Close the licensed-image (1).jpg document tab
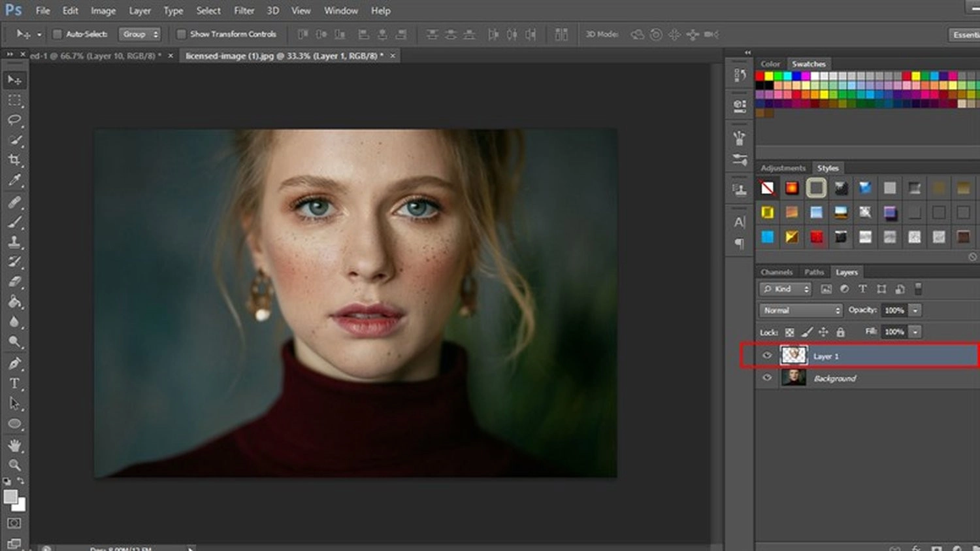 [393, 56]
